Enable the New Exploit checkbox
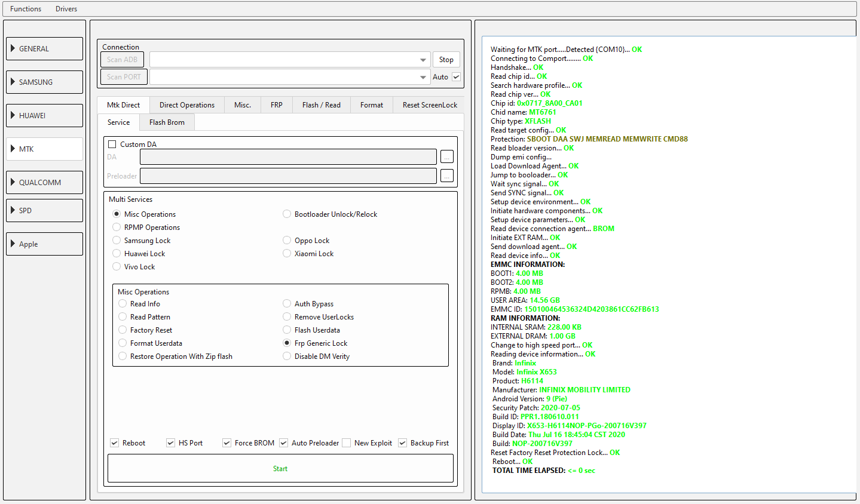The image size is (860, 504). click(x=346, y=443)
